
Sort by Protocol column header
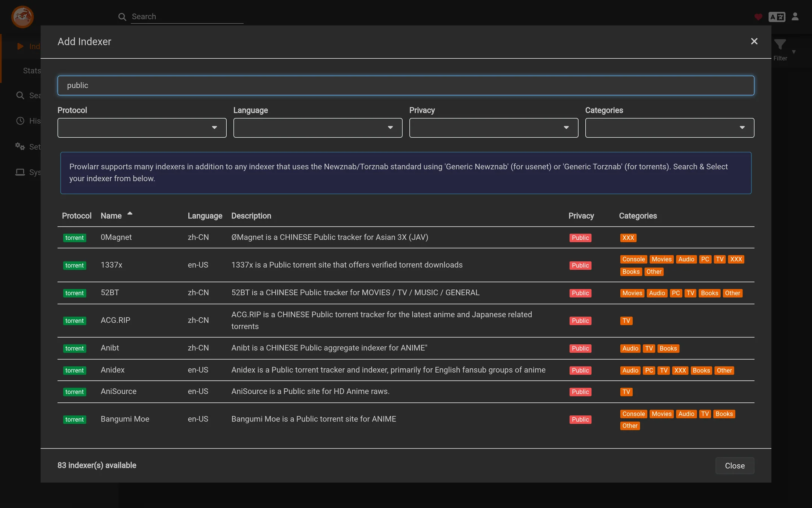tap(77, 216)
